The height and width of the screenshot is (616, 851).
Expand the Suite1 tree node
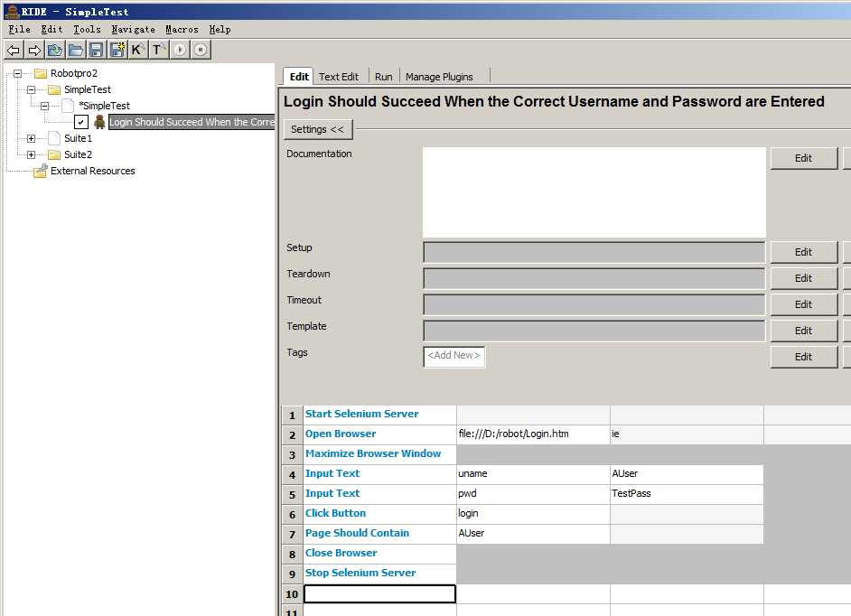coord(31,138)
